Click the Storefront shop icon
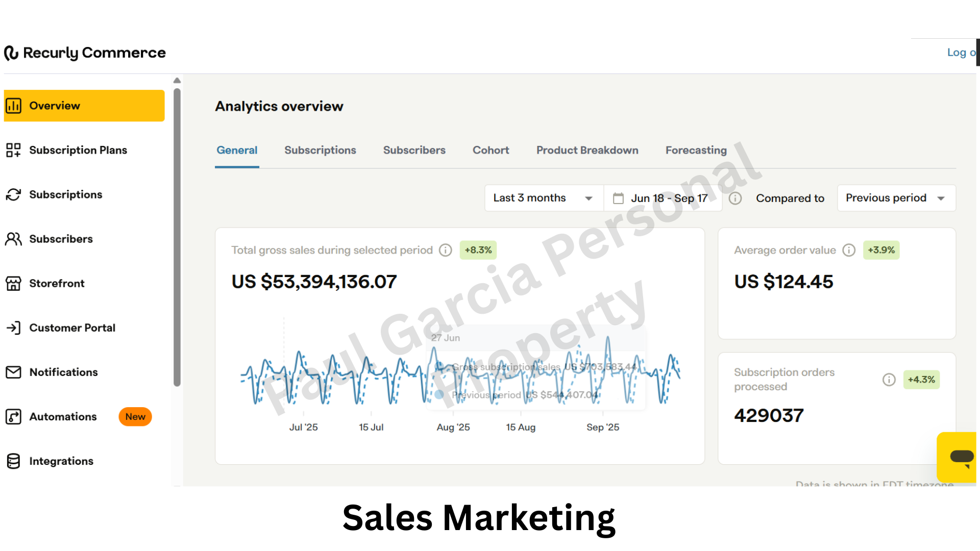The width and height of the screenshot is (980, 551). pos(14,283)
